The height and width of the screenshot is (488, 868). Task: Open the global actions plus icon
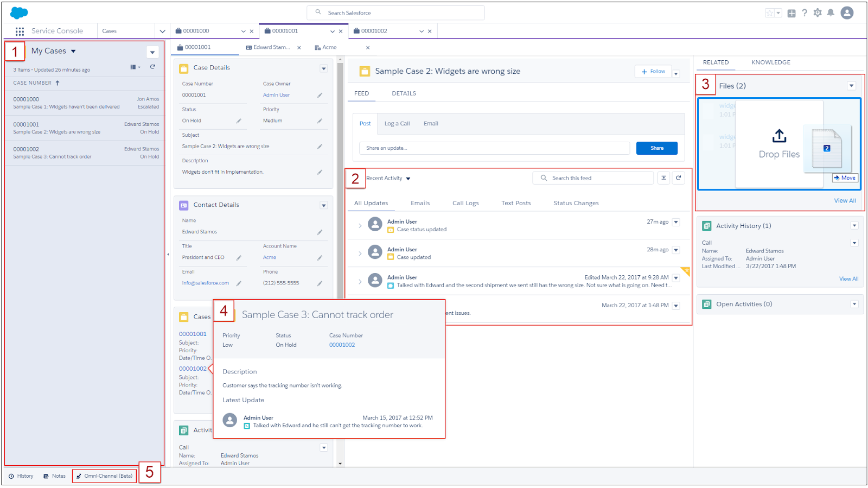[x=792, y=13]
